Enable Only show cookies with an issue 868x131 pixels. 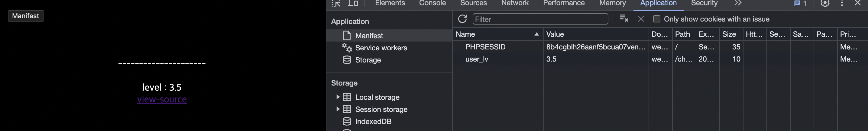[656, 19]
